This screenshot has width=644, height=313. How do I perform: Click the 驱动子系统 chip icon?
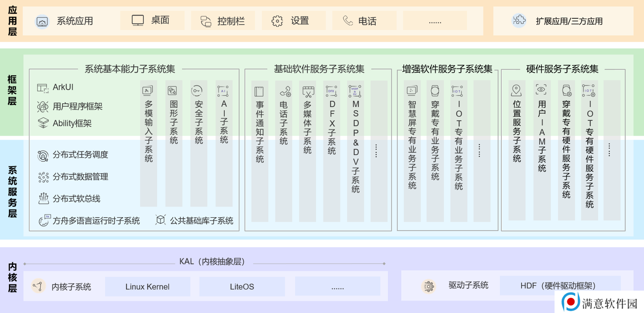tap(429, 286)
